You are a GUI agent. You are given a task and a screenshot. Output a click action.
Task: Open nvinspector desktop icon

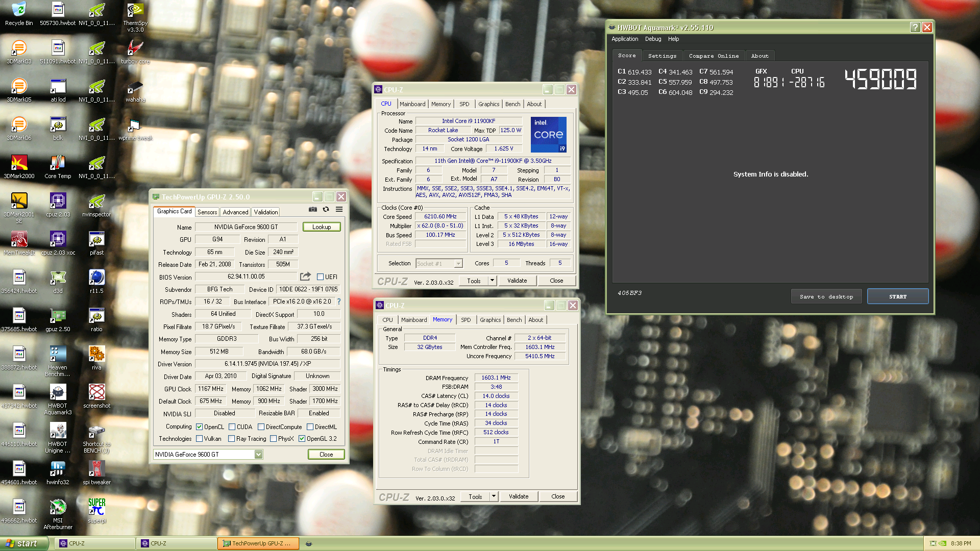click(96, 205)
